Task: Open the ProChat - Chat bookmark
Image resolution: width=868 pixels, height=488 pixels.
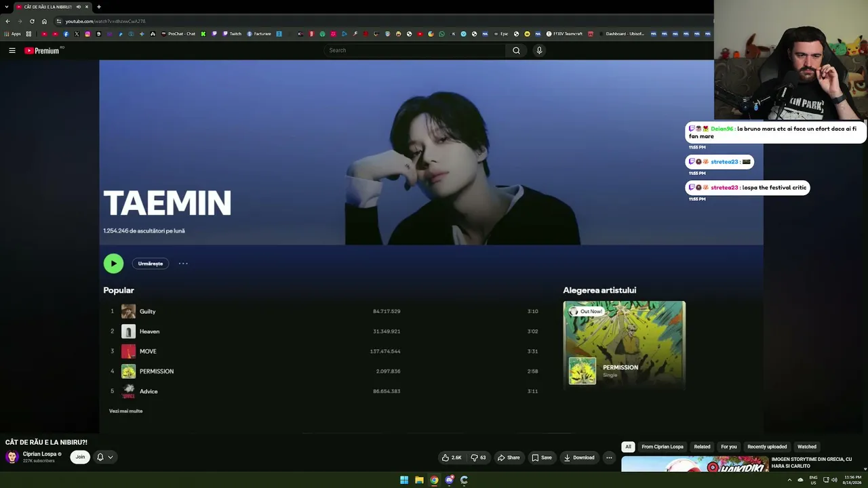Action: [178, 34]
